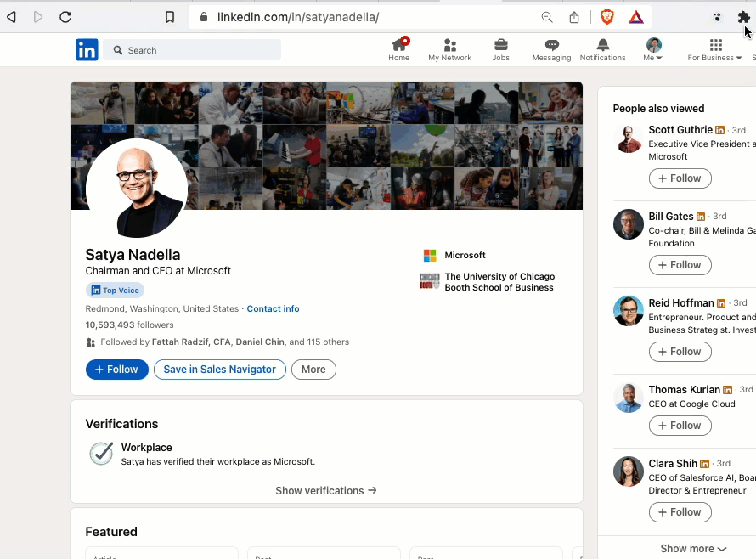View Notifications bell
Image resolution: width=756 pixels, height=559 pixels.
point(603,49)
